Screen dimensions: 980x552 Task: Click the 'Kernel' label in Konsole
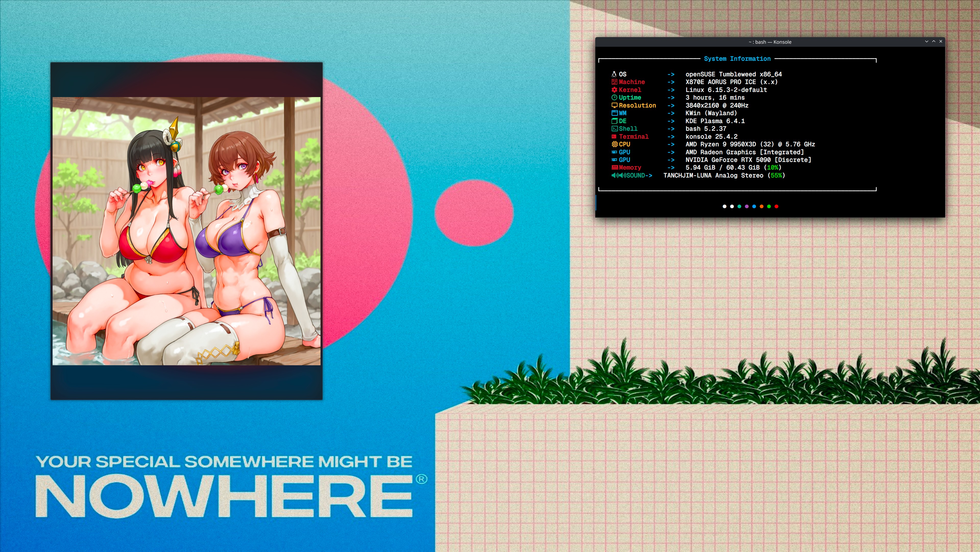coord(630,90)
